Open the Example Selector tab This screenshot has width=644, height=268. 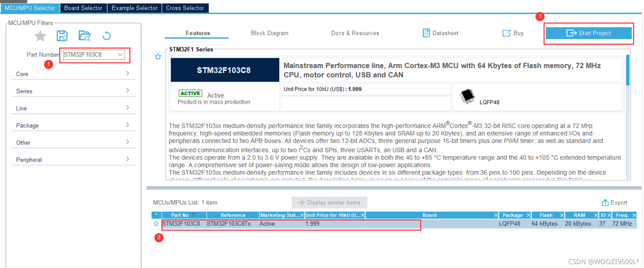(134, 8)
